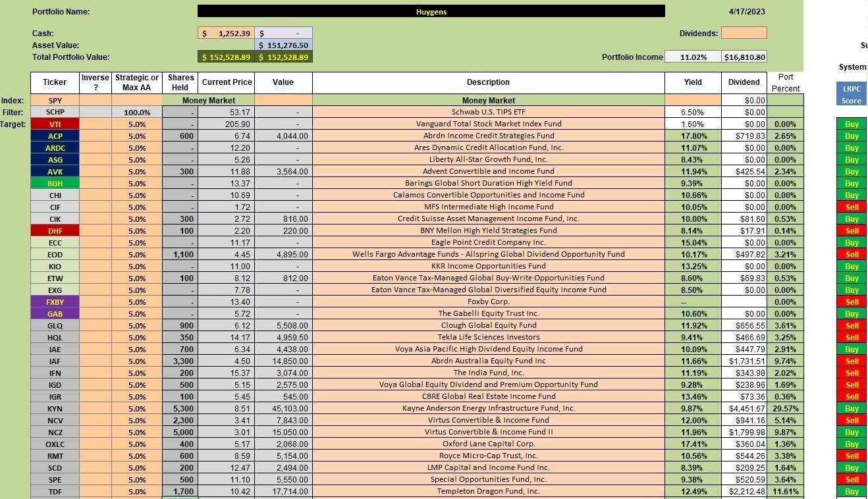Select the Inverse ? column header
The width and height of the screenshot is (868, 499).
coord(95,82)
